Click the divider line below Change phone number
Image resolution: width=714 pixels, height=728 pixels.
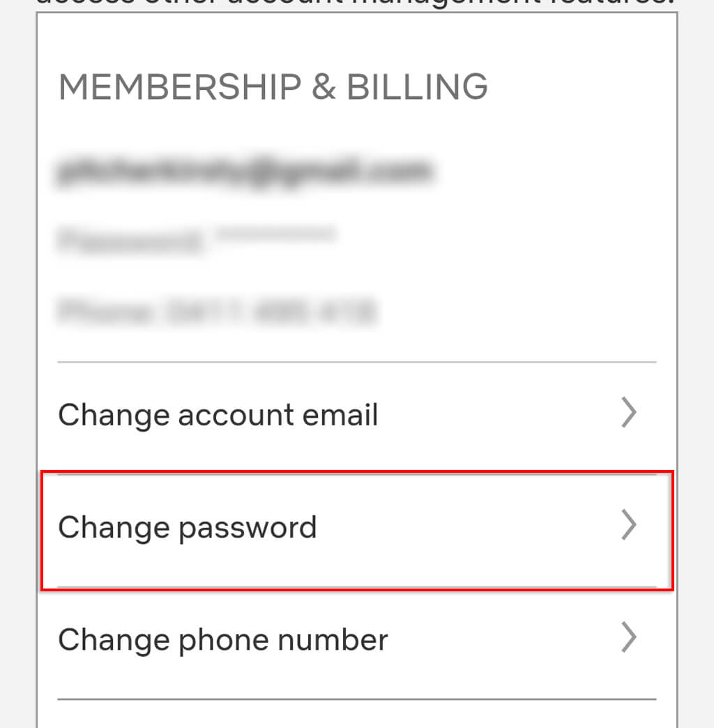click(357, 699)
